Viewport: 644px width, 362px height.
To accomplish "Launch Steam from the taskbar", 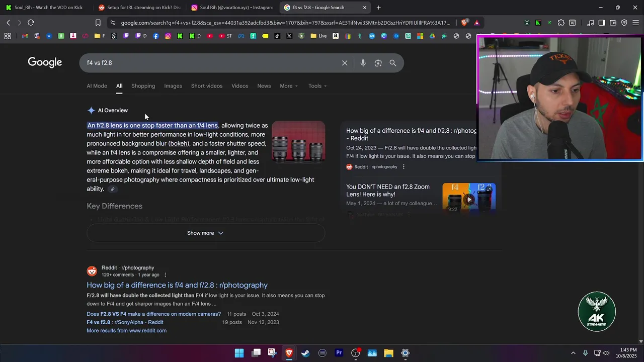I will coord(305,353).
